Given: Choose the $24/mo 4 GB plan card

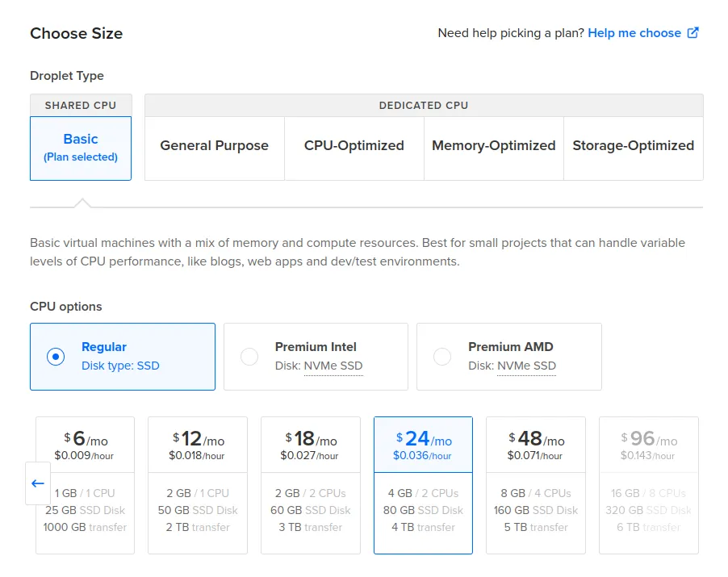Looking at the screenshot, I should [x=424, y=485].
